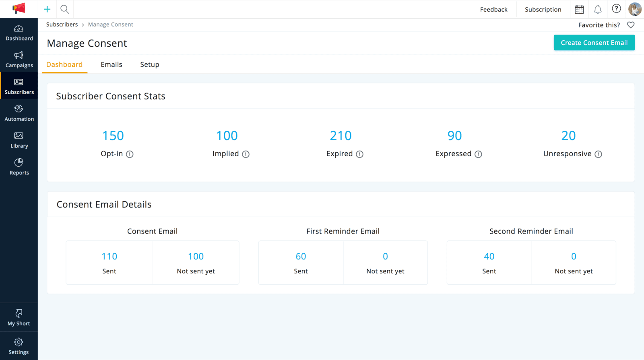Click First Reminder Email column heading

[343, 231]
